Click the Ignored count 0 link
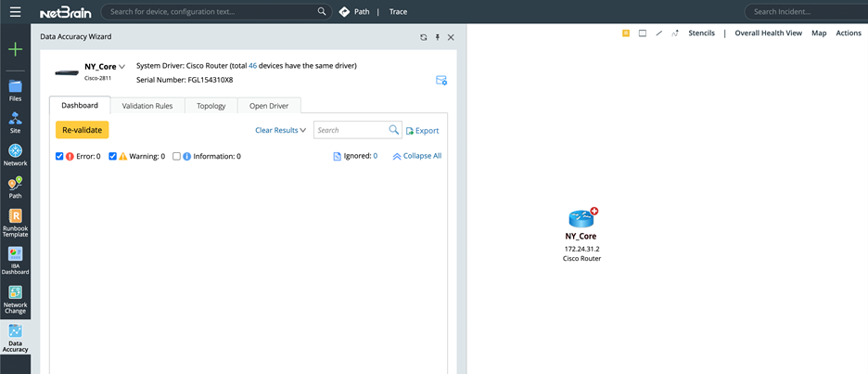Image resolution: width=868 pixels, height=374 pixels. coord(375,156)
